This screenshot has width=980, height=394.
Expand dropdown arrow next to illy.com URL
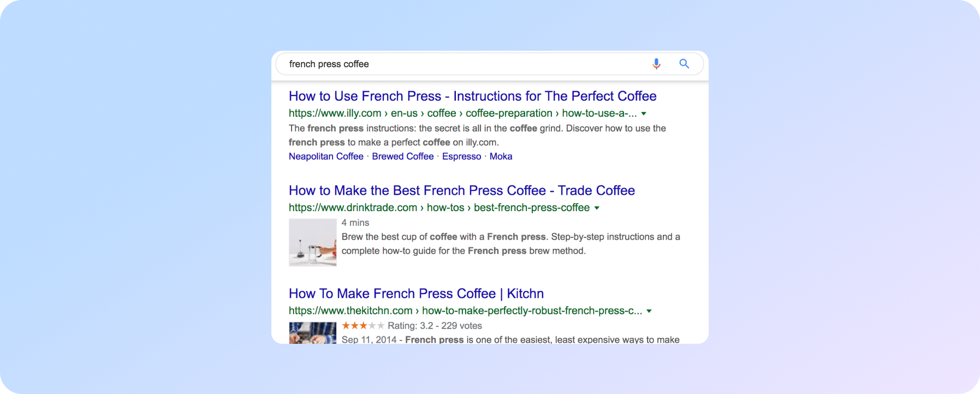point(644,114)
